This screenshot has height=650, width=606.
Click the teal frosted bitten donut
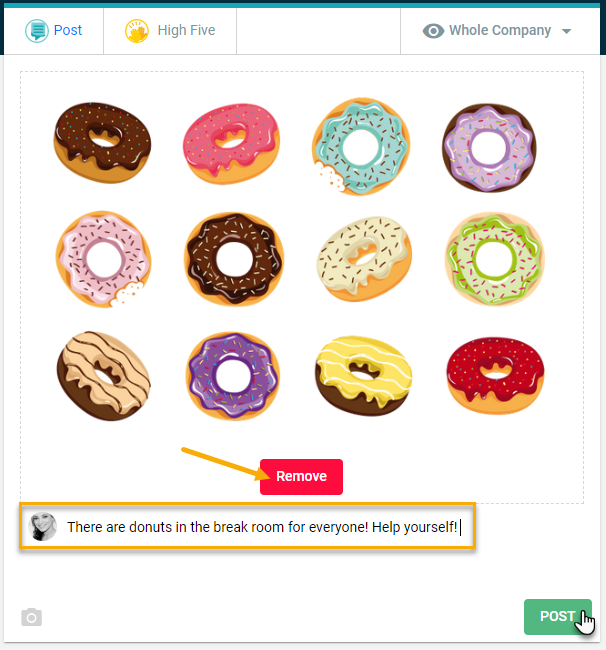tap(361, 146)
